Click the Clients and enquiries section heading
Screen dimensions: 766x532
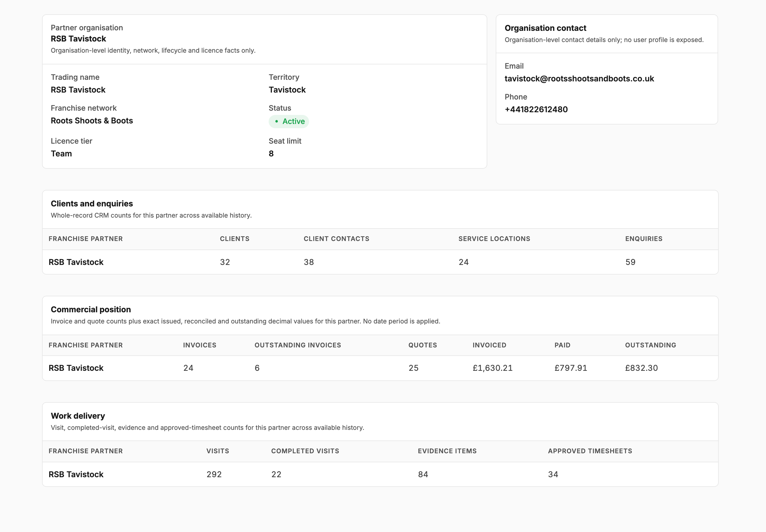click(92, 204)
